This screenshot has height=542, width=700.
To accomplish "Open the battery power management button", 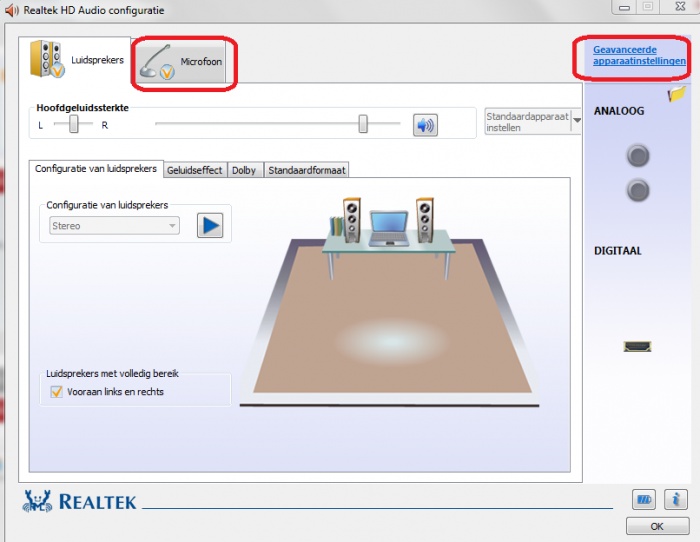I will pyautogui.click(x=644, y=499).
